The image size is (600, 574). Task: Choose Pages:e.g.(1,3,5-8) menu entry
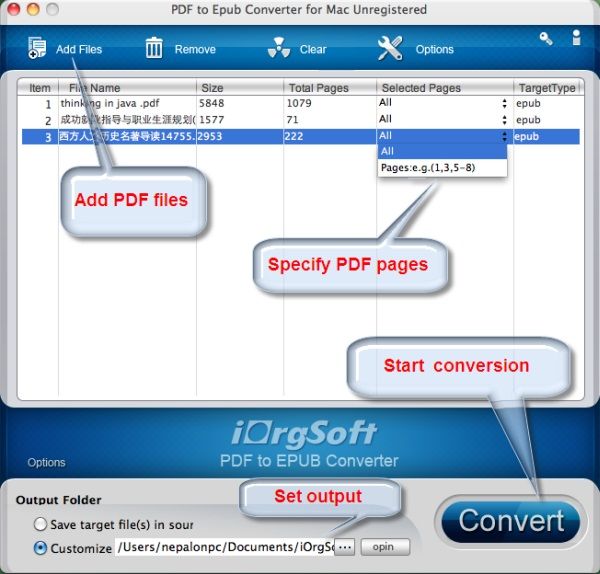pyautogui.click(x=442, y=168)
